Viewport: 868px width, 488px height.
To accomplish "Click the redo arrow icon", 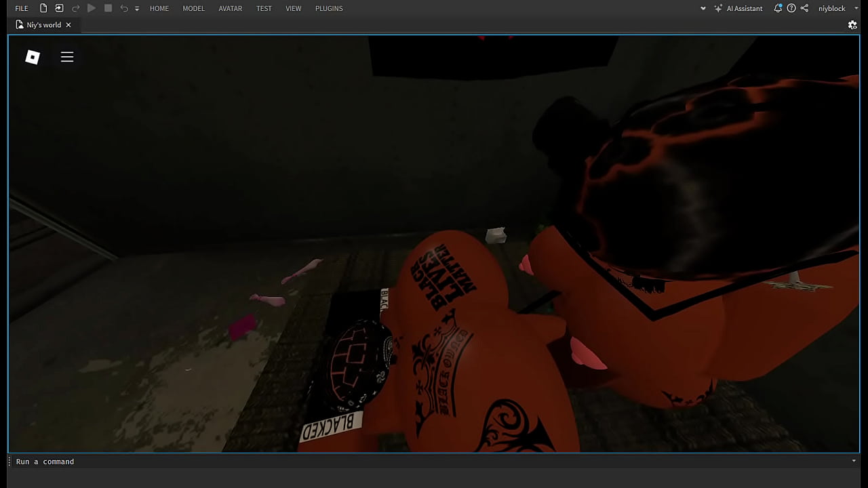I will (75, 8).
